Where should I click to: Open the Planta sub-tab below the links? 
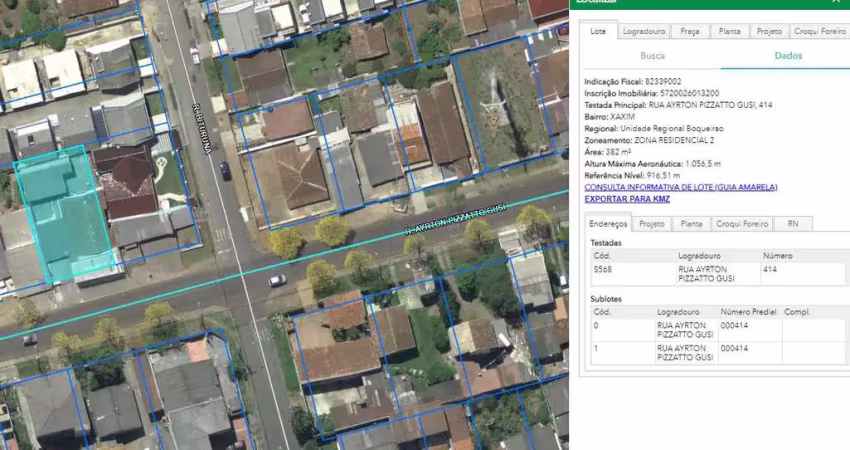point(691,224)
